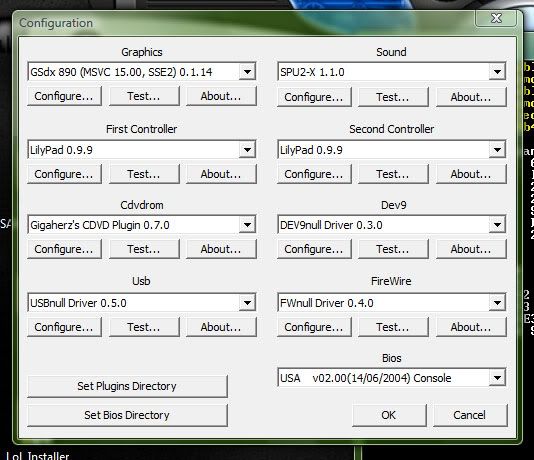Screen dimensions: 534x460
Task: Configure the Usb plugin
Action: coord(64,327)
